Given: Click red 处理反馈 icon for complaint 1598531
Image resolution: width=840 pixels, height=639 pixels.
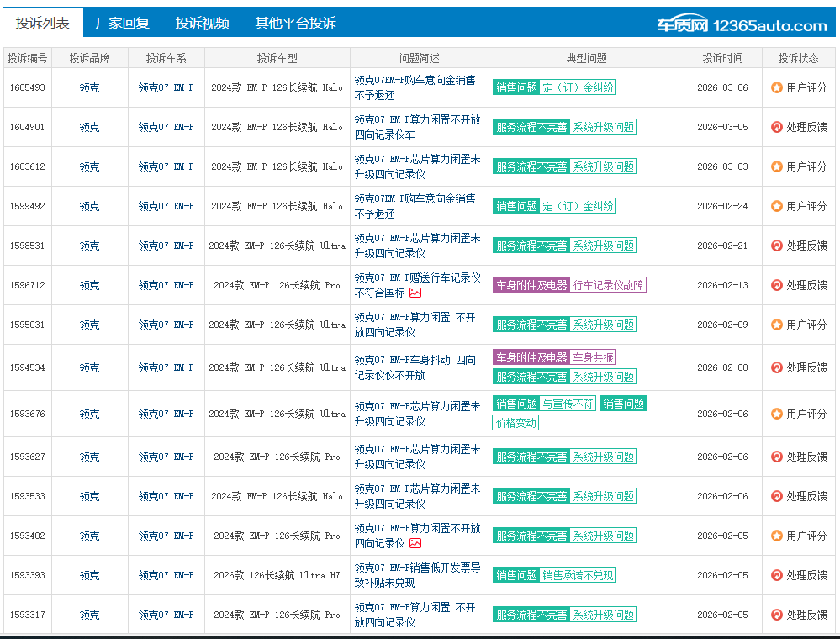Looking at the screenshot, I should [x=777, y=246].
